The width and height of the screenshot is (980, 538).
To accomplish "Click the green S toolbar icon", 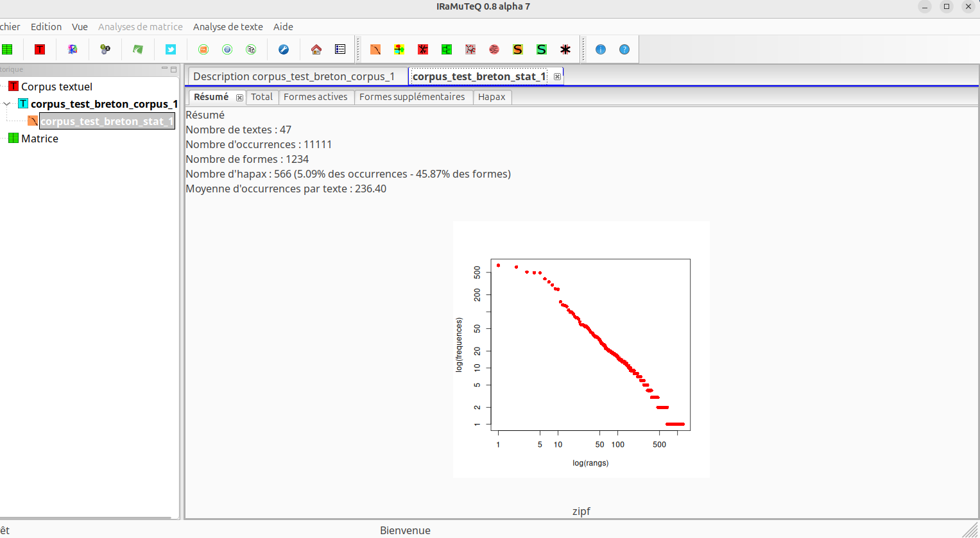I will coord(542,49).
